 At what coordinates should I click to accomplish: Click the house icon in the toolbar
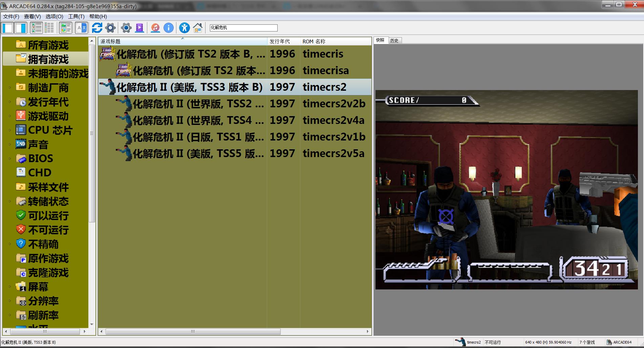pyautogui.click(x=198, y=28)
